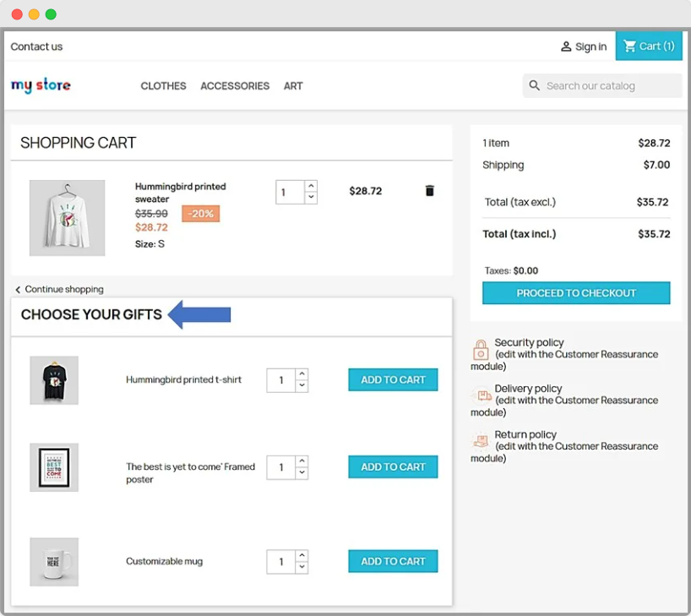
Task: Open the Cart (1) button
Action: click(649, 46)
